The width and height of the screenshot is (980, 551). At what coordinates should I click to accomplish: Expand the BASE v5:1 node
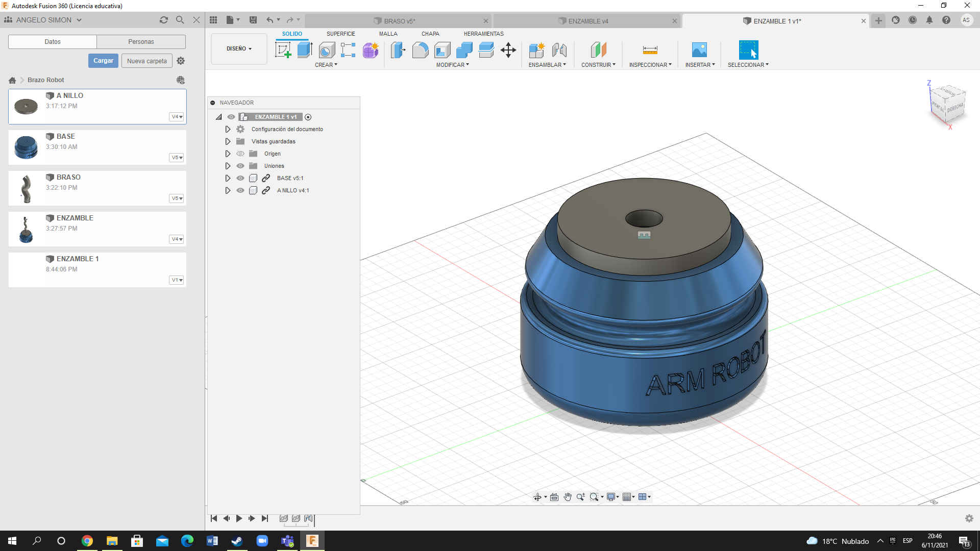coord(228,178)
